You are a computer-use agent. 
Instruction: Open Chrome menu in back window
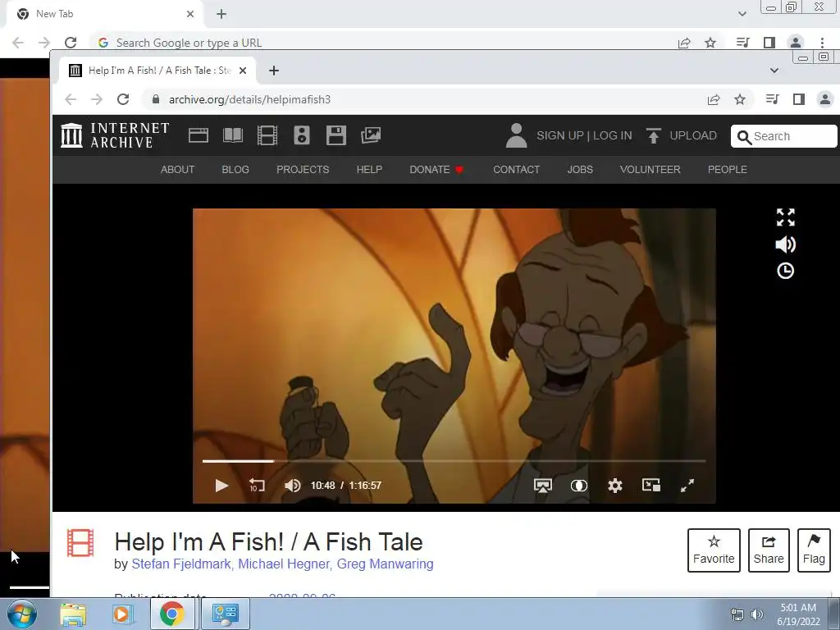click(x=822, y=43)
